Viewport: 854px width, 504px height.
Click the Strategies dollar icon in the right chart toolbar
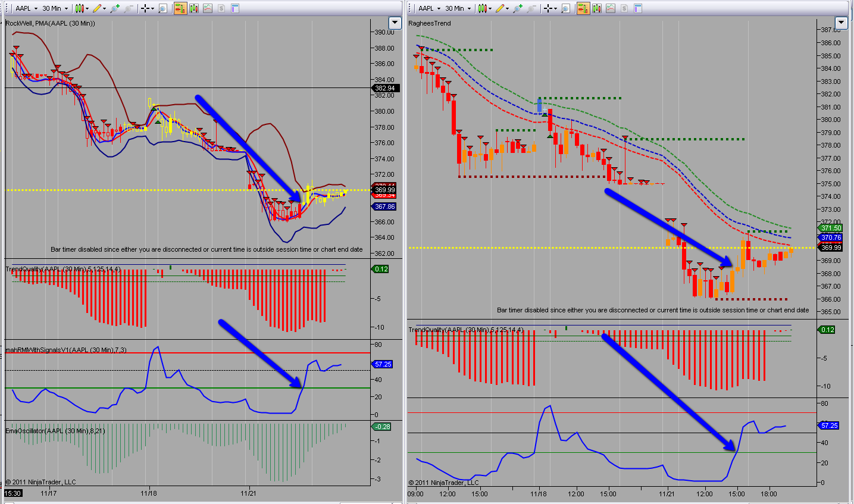click(x=624, y=8)
